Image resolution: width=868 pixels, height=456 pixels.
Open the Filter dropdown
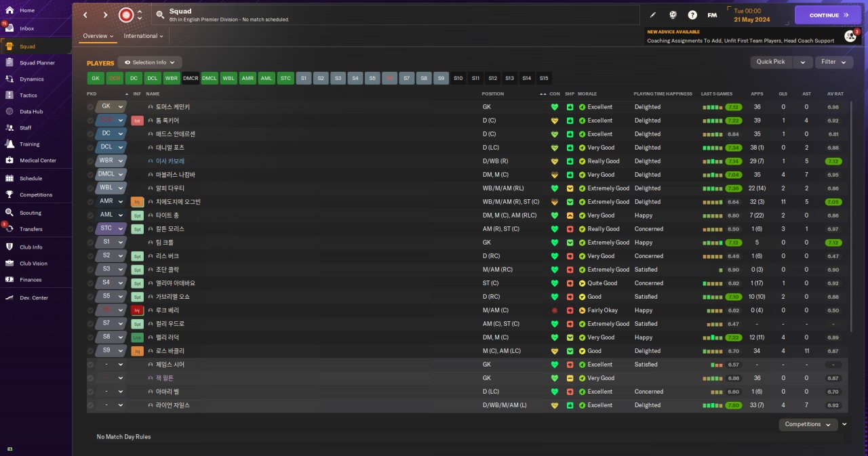click(833, 62)
